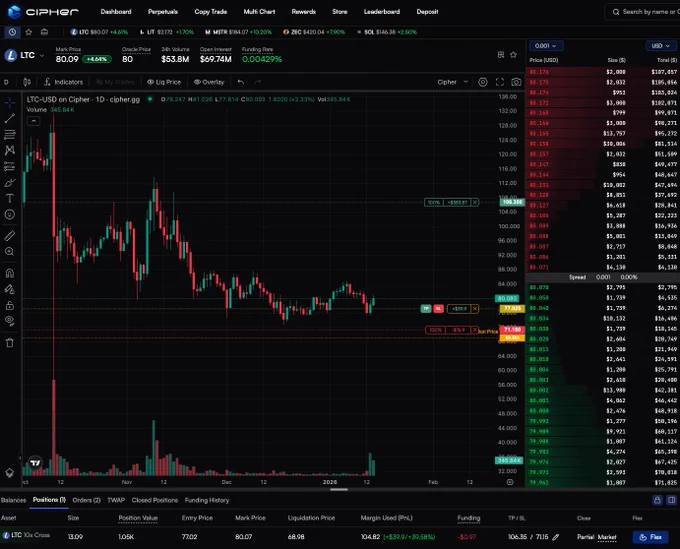Open the Deposit page

click(427, 12)
